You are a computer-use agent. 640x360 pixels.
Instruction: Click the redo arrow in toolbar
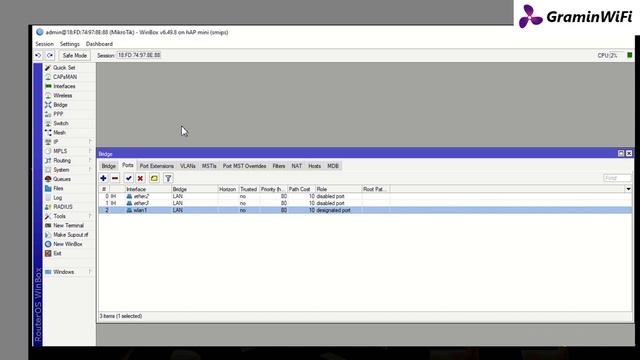[50, 55]
